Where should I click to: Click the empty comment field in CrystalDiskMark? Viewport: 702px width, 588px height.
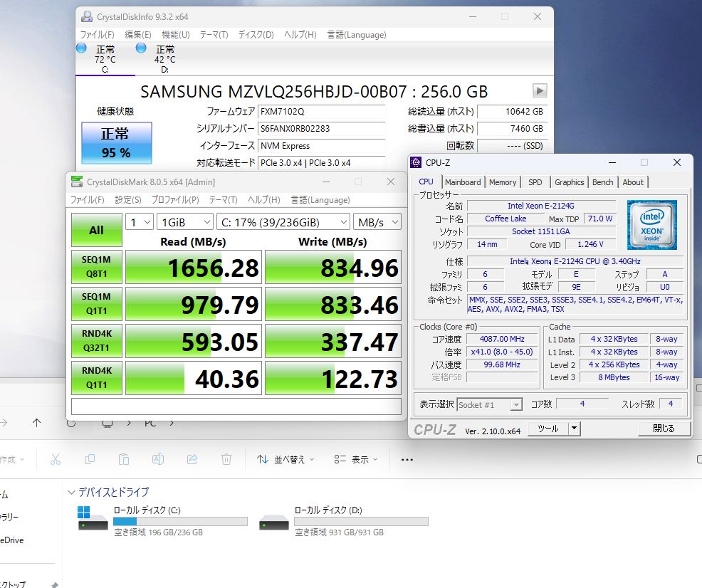pyautogui.click(x=236, y=406)
